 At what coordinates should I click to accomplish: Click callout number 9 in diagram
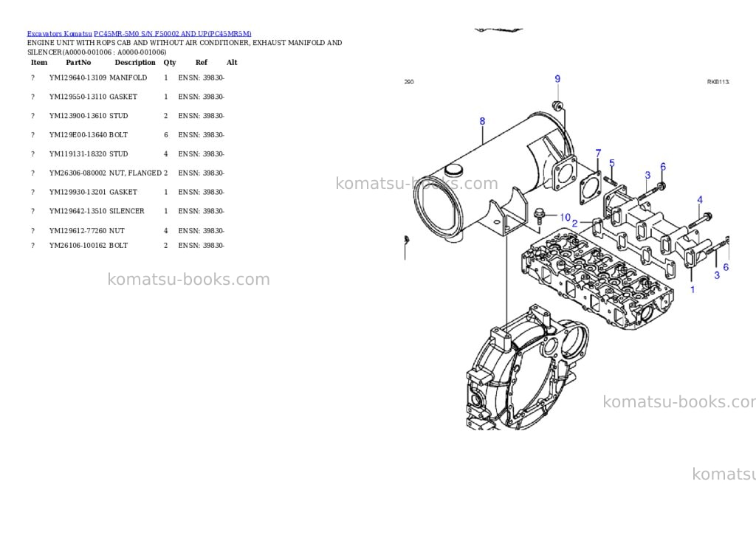point(557,79)
